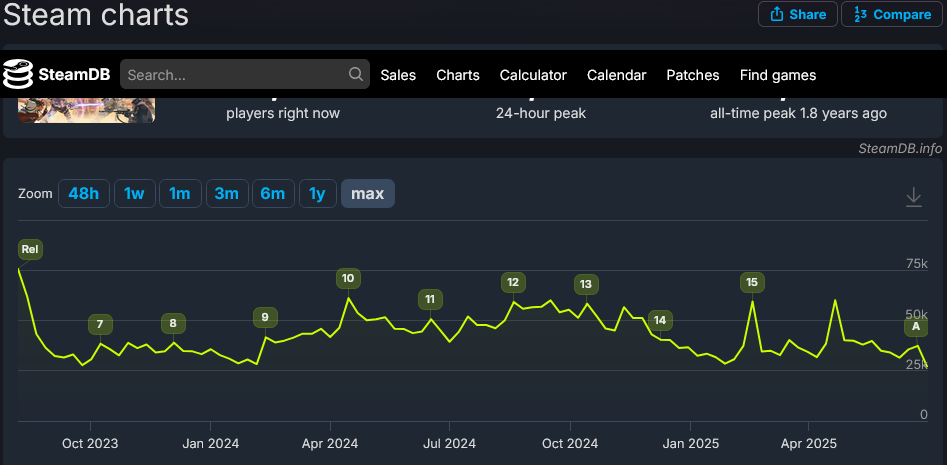
Task: Click the A marker on chart
Action: click(x=916, y=327)
